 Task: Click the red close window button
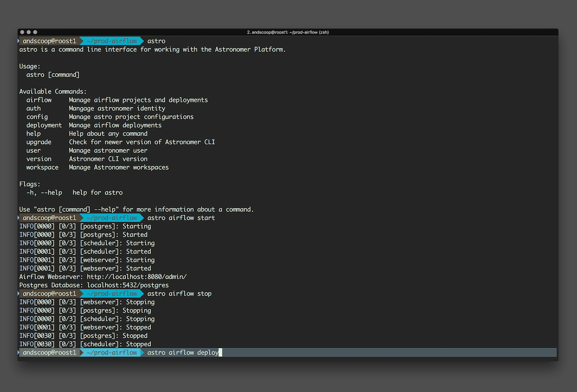[x=22, y=32]
